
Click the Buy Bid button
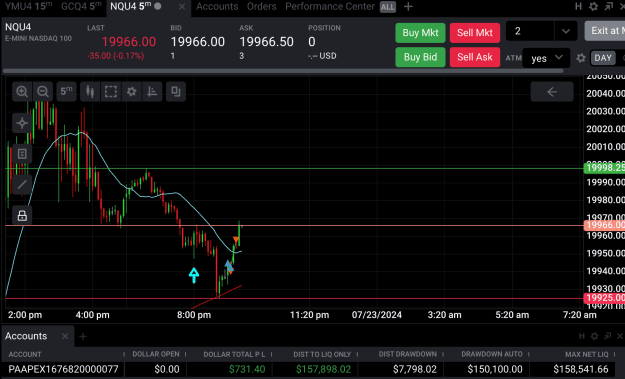tap(420, 57)
